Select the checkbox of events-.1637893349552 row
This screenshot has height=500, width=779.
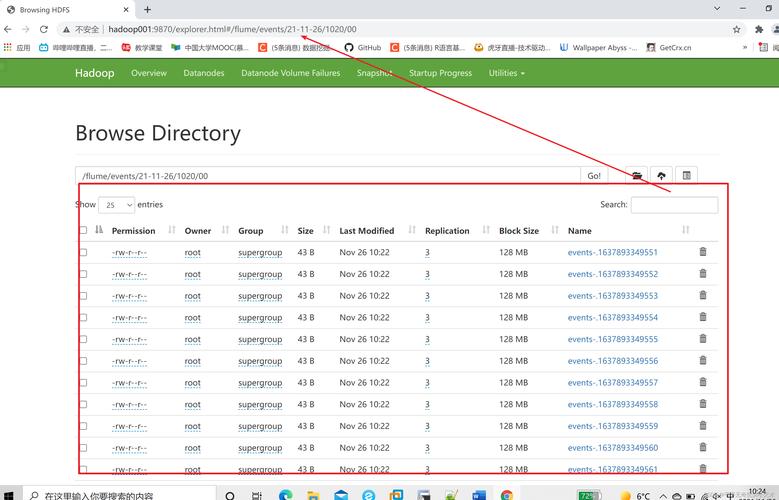(x=83, y=274)
